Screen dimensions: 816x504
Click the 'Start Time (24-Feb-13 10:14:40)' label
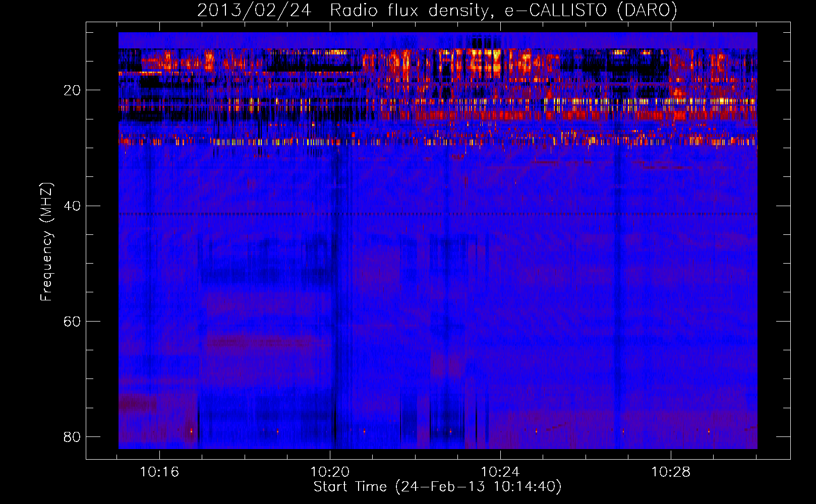[x=437, y=487]
